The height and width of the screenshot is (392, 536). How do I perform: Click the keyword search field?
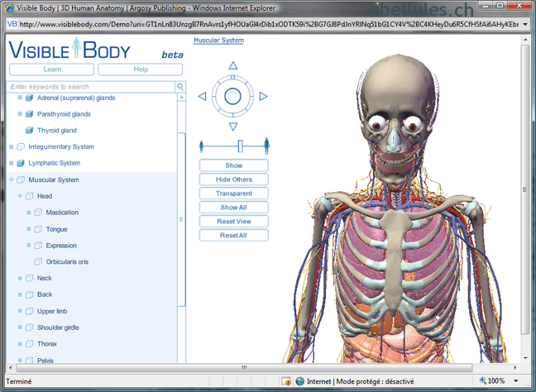click(91, 87)
